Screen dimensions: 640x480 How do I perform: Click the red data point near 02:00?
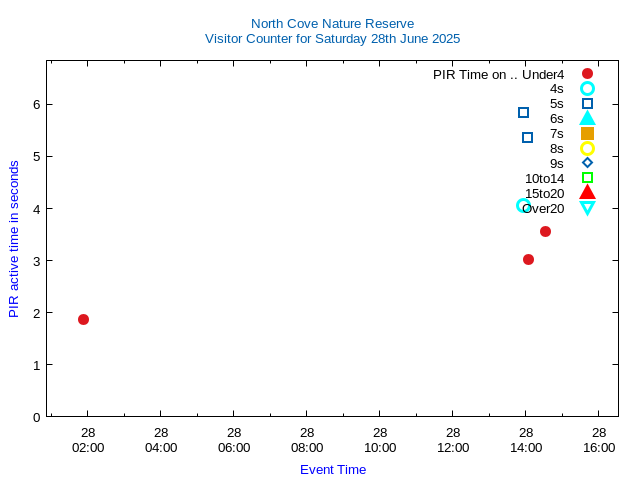point(83,319)
